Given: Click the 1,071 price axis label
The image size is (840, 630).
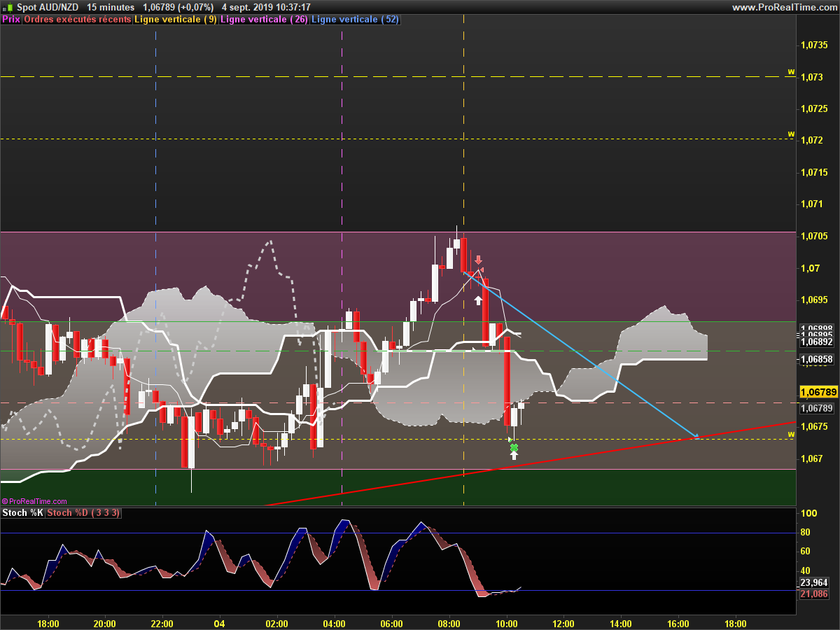Looking at the screenshot, I should pos(812,204).
